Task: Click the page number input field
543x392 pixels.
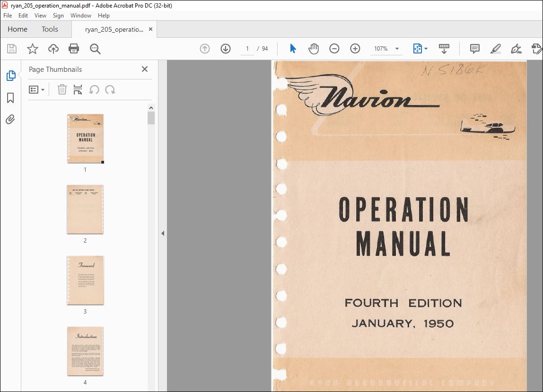Action: 247,49
